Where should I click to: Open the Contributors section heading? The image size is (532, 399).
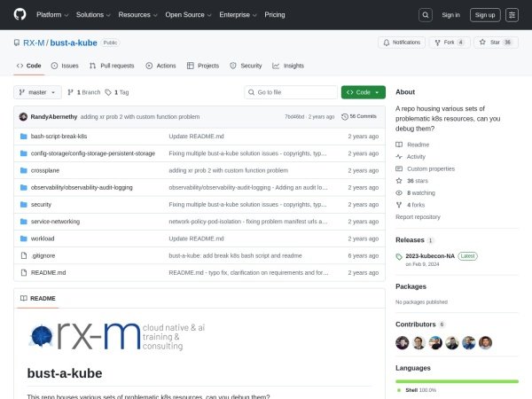click(x=415, y=325)
